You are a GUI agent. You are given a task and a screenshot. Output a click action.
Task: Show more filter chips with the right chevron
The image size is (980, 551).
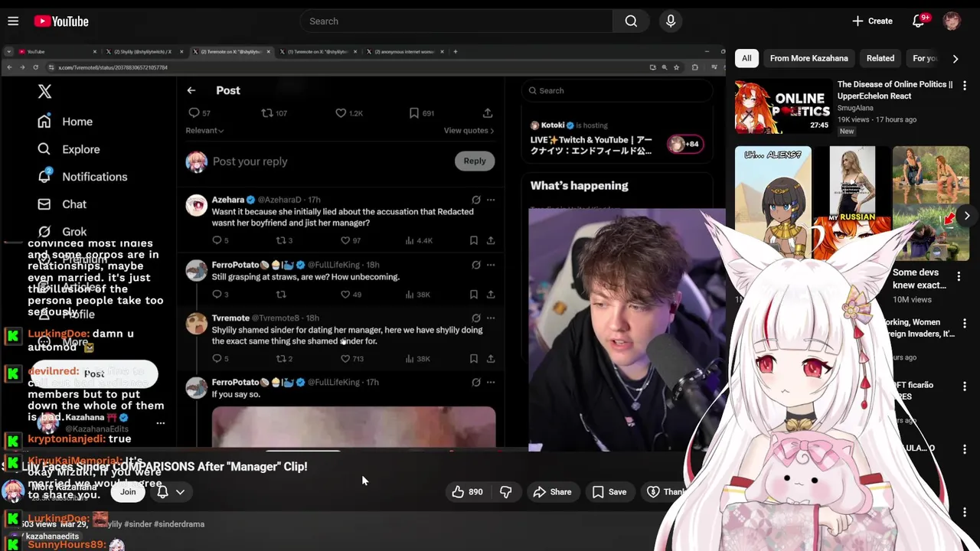pos(955,58)
